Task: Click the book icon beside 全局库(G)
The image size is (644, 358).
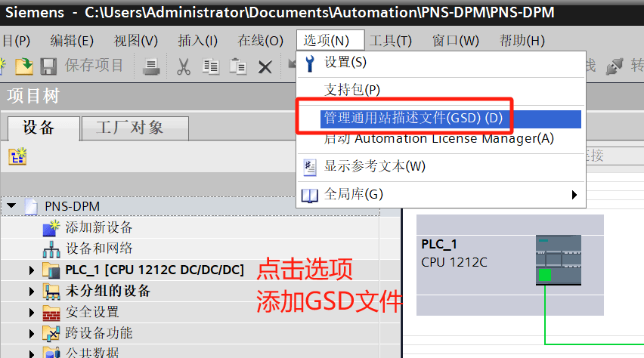Action: (310, 196)
